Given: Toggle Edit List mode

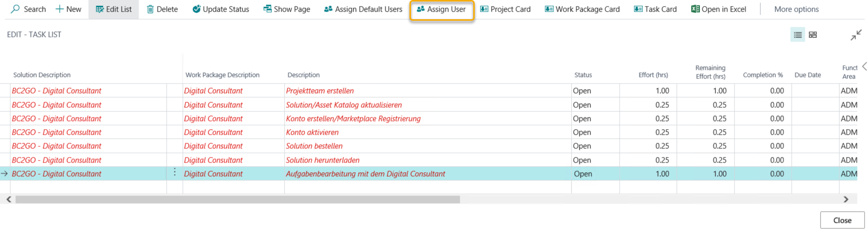Looking at the screenshot, I should click(114, 9).
